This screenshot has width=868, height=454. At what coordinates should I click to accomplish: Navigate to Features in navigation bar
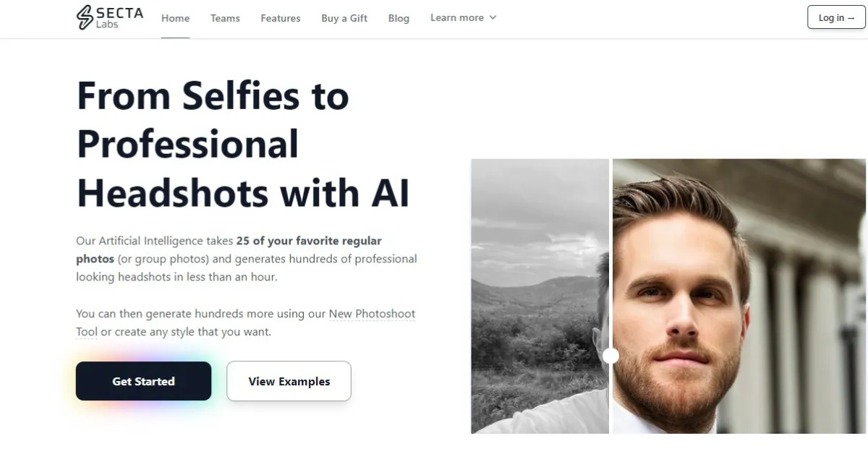[281, 18]
